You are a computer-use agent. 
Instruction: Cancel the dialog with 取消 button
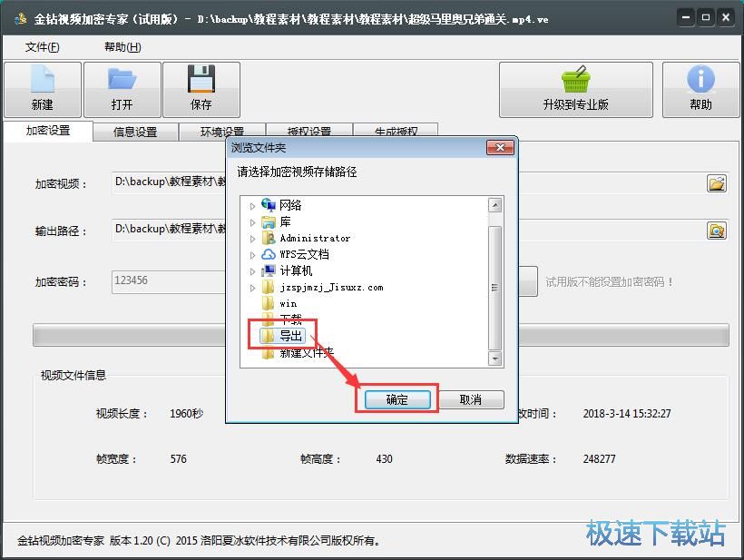471,399
